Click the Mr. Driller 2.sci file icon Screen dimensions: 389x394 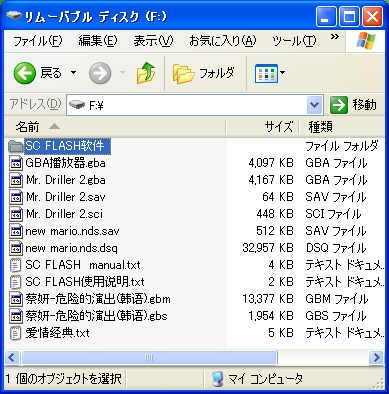tap(16, 214)
